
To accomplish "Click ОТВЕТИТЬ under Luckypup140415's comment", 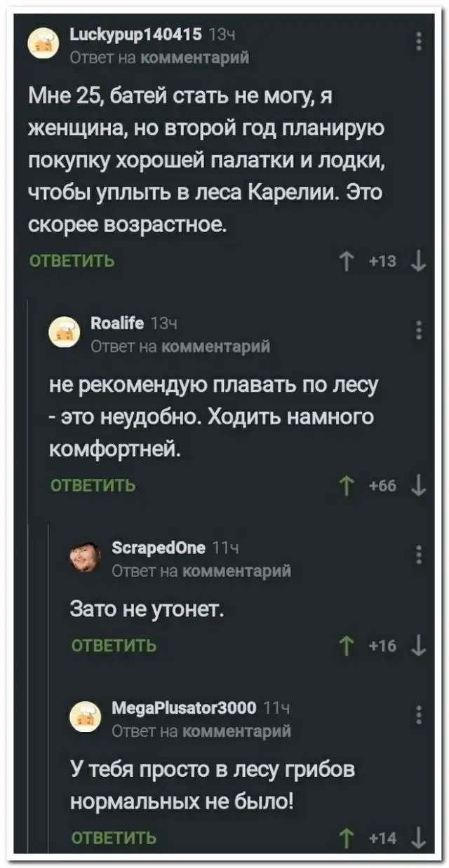I will [x=72, y=262].
